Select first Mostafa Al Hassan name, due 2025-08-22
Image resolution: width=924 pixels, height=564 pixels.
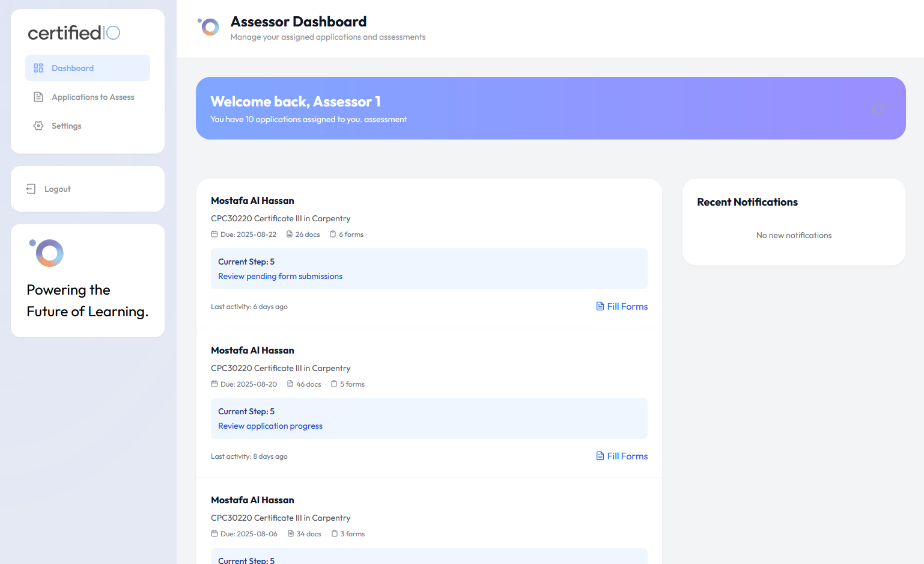tap(252, 201)
